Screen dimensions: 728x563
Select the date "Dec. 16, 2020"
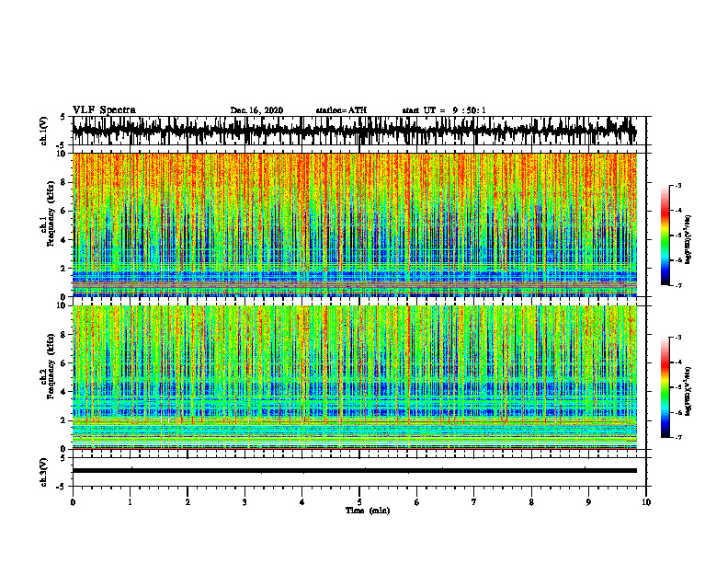(x=256, y=110)
